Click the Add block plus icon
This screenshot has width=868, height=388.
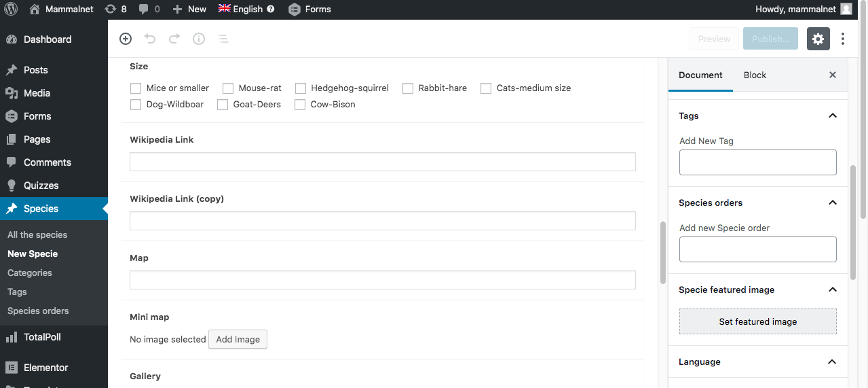pyautogui.click(x=126, y=39)
